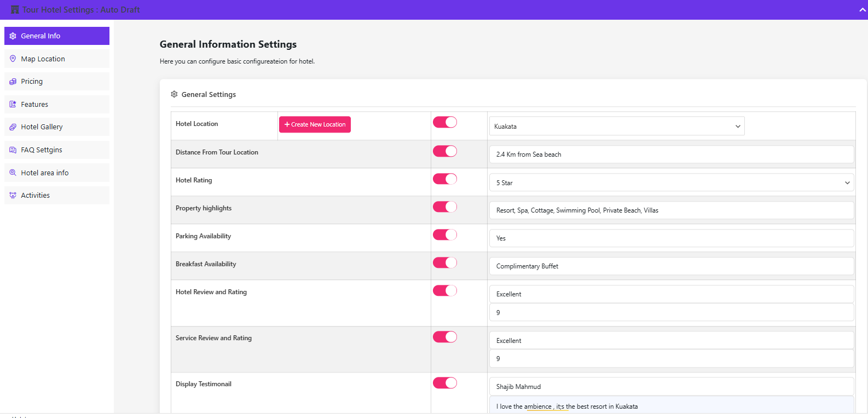Click the Map Location pin icon
The width and height of the screenshot is (868, 418).
point(13,59)
